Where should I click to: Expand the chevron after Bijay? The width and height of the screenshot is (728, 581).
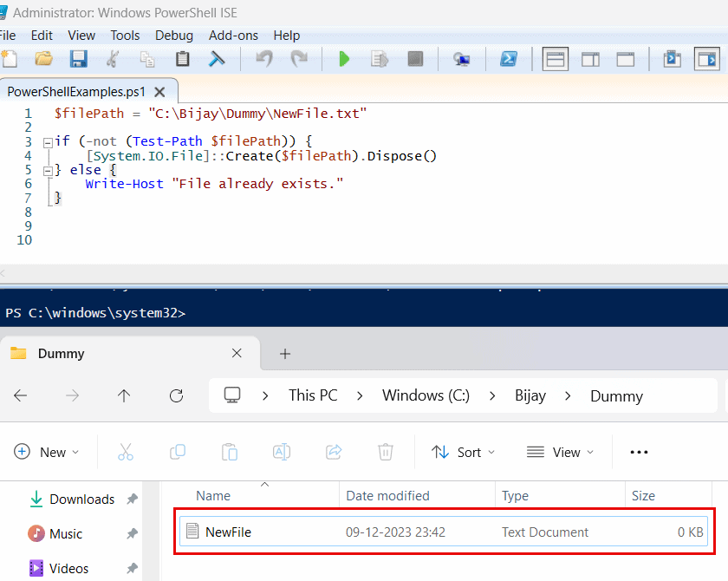pos(568,395)
